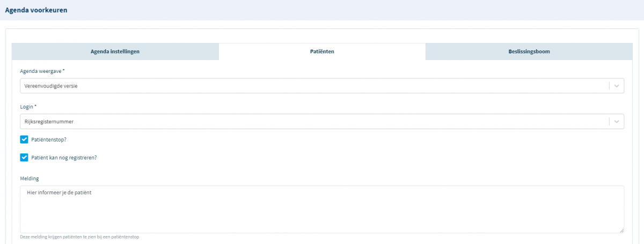644x244 pixels.
Task: Click the Rijksregisternummer selected value
Action: coord(49,122)
